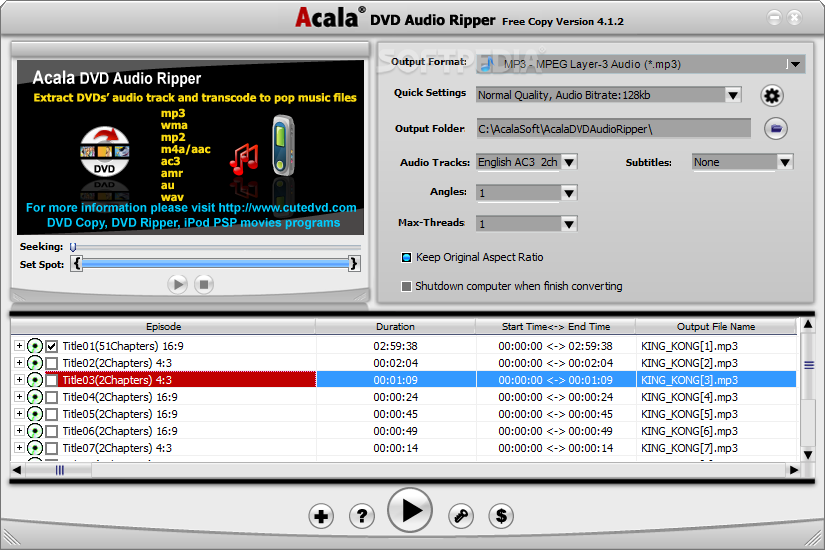The height and width of the screenshot is (550, 825).
Task: Expand Title02 chapters tree
Action: point(19,363)
